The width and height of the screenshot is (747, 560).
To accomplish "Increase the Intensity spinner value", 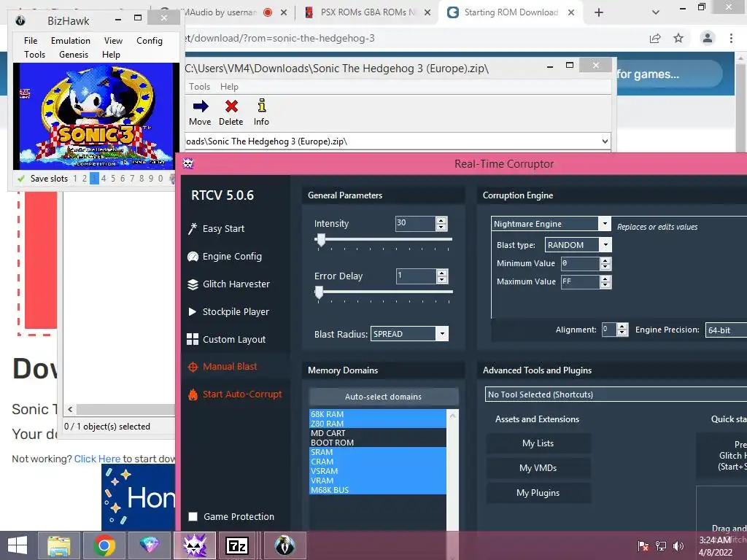I will coord(441,220).
